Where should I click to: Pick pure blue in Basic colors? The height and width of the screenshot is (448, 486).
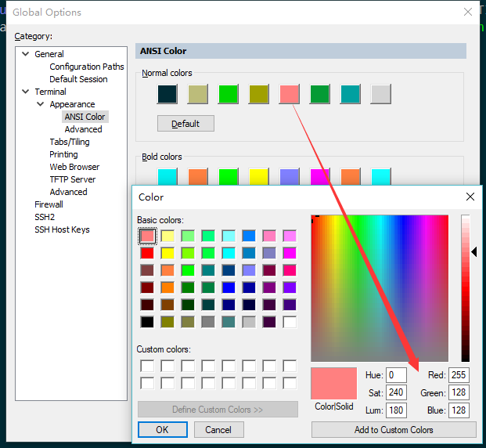[229, 287]
